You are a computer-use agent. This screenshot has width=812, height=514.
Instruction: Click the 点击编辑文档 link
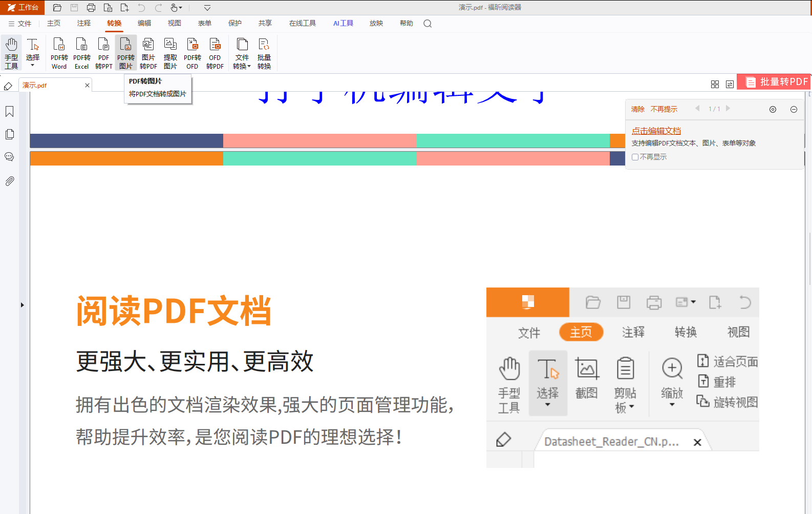tap(656, 131)
